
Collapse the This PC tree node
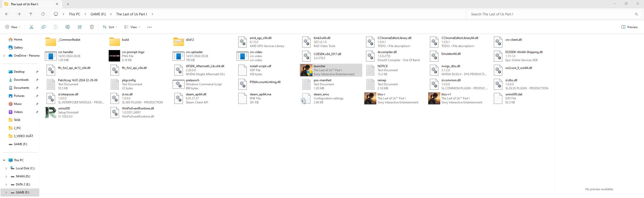pos(4,160)
